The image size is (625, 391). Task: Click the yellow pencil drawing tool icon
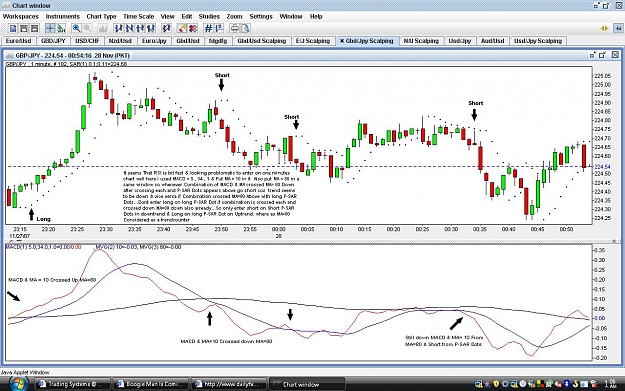click(x=182, y=28)
